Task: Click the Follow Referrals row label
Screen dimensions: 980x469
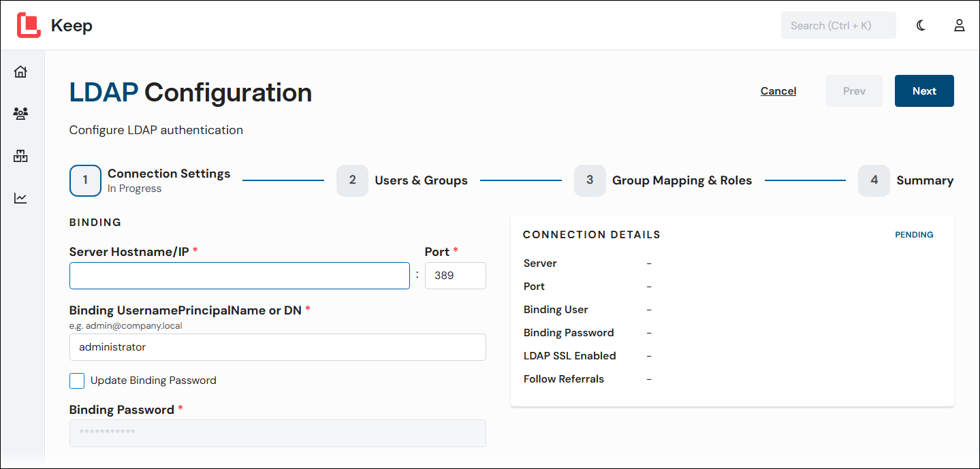Action: (x=564, y=379)
